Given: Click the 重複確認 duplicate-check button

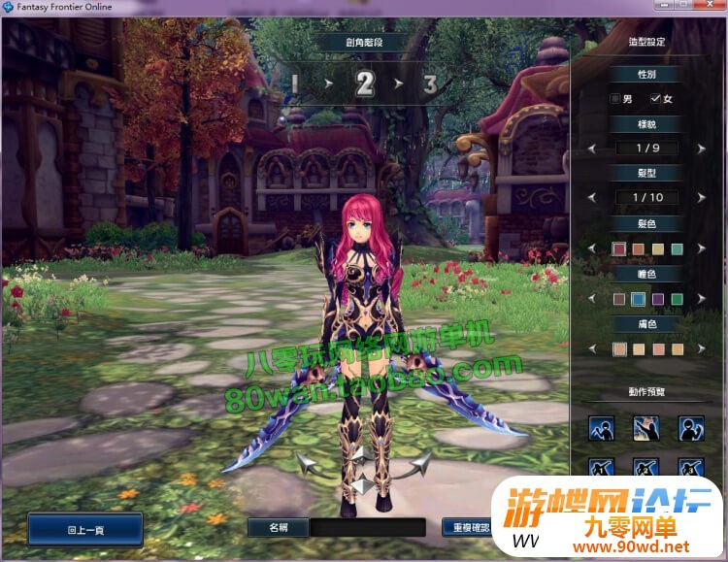Looking at the screenshot, I should tap(467, 528).
